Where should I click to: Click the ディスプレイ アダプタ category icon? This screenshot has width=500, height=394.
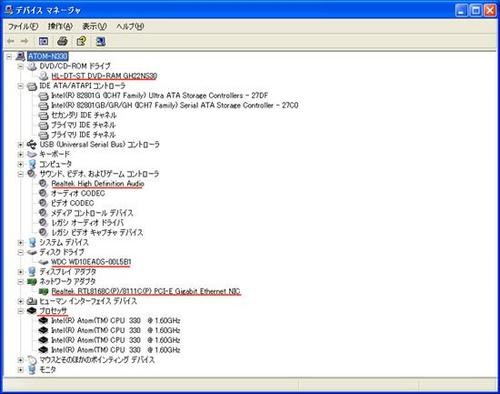coord(32,272)
